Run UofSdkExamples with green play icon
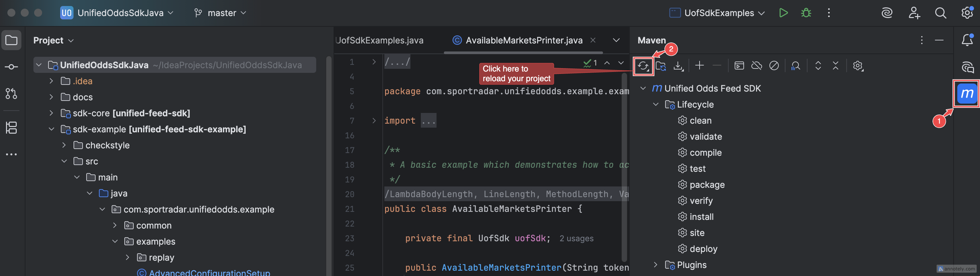This screenshot has width=980, height=276. (783, 13)
